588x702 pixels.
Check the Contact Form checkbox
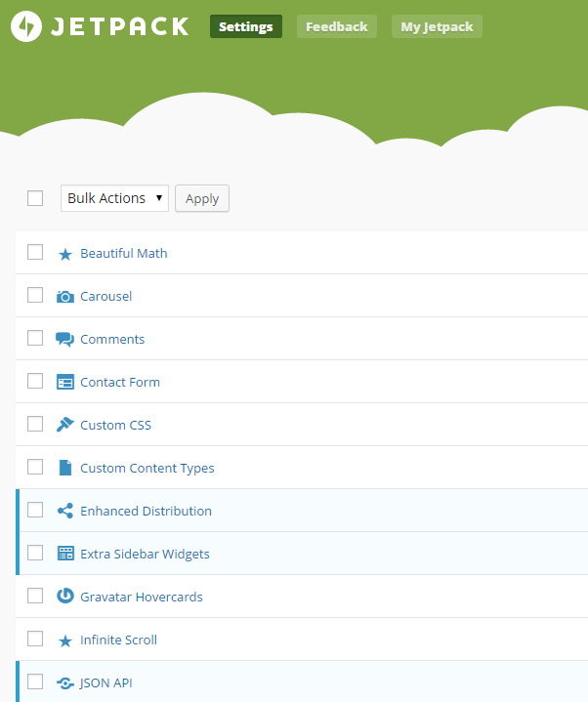coord(35,381)
